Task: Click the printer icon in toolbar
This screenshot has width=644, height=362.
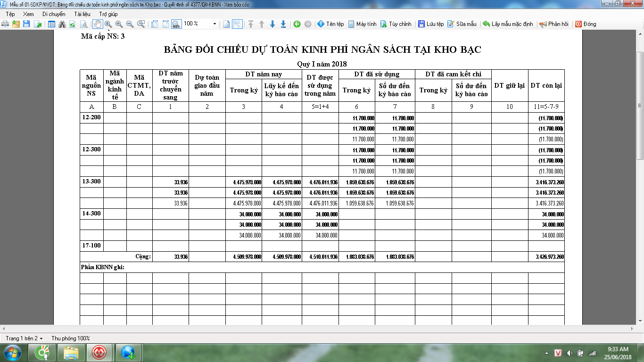Action: click(x=6, y=24)
